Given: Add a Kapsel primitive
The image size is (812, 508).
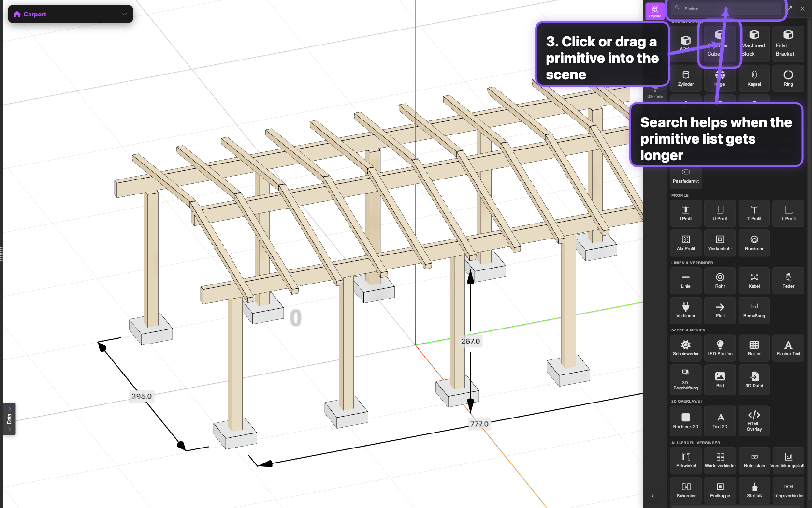Looking at the screenshot, I should pos(754,79).
